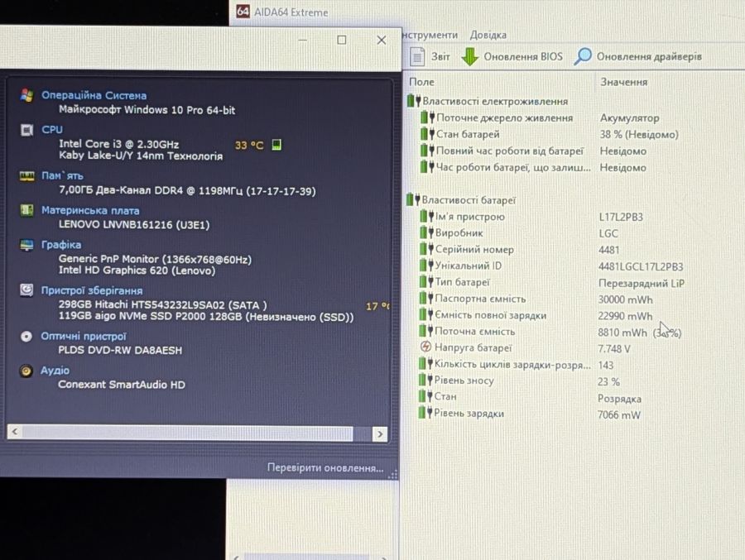Click the Intel HD Graphics 620 (Lenovo) line

pos(137,270)
